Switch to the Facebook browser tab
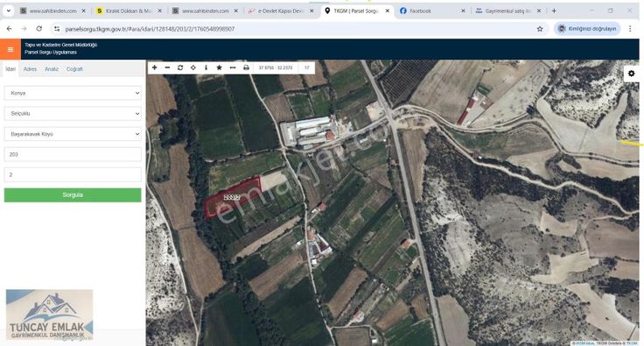This screenshot has height=346, width=644. point(431,11)
